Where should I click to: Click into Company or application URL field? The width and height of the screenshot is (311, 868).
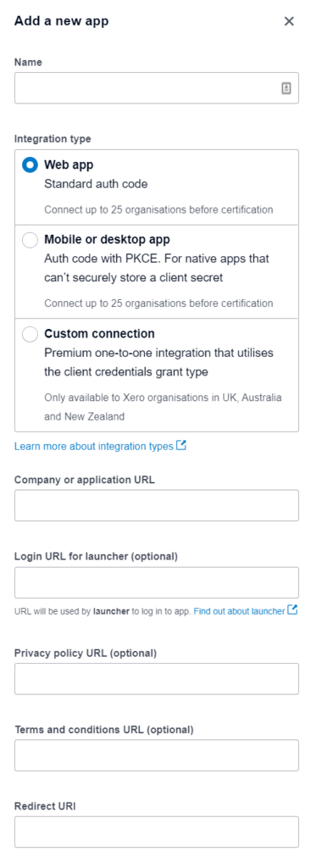click(x=157, y=505)
